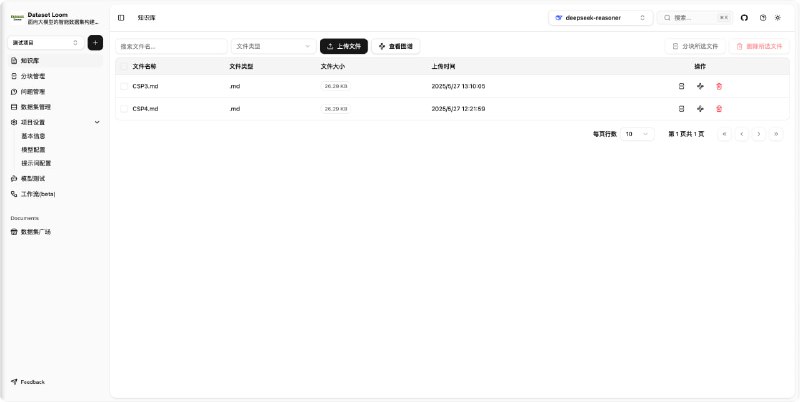Open 数据集管理 in the sidebar
This screenshot has width=800, height=402.
36,106
